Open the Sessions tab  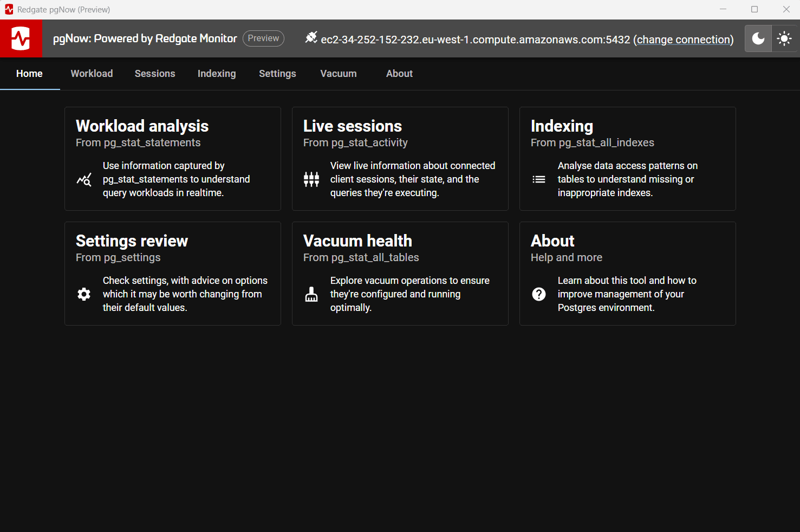tap(155, 74)
